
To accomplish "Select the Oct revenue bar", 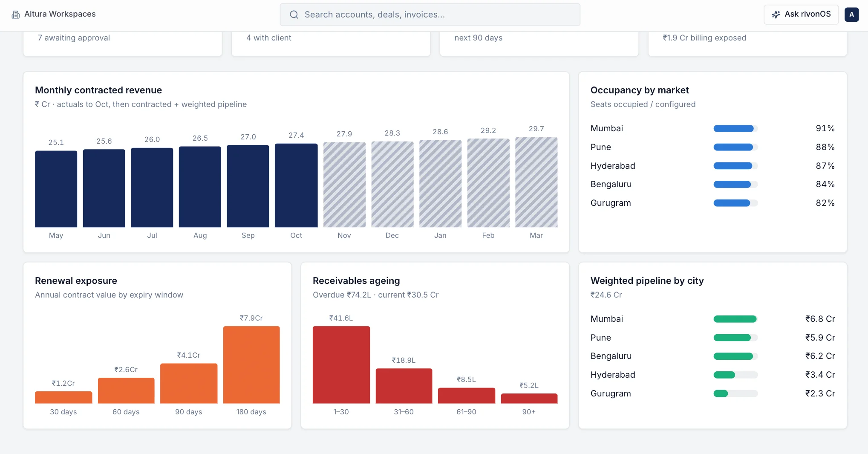I will (x=296, y=185).
